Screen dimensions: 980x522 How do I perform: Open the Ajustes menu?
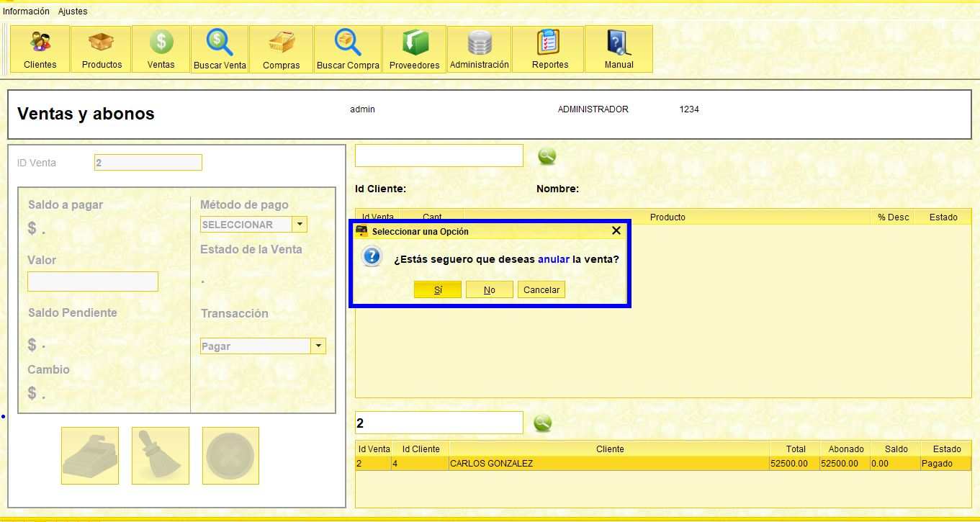(x=73, y=11)
